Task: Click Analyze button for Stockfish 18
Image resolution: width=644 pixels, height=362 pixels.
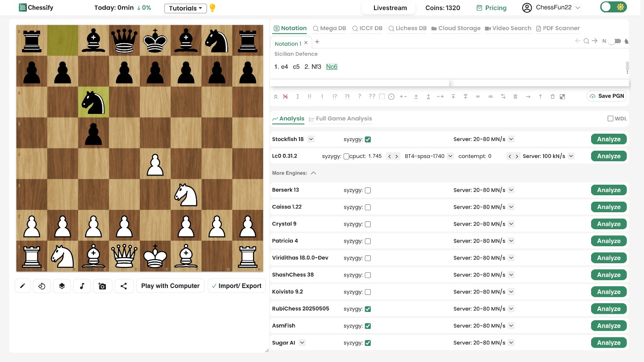Action: [608, 139]
